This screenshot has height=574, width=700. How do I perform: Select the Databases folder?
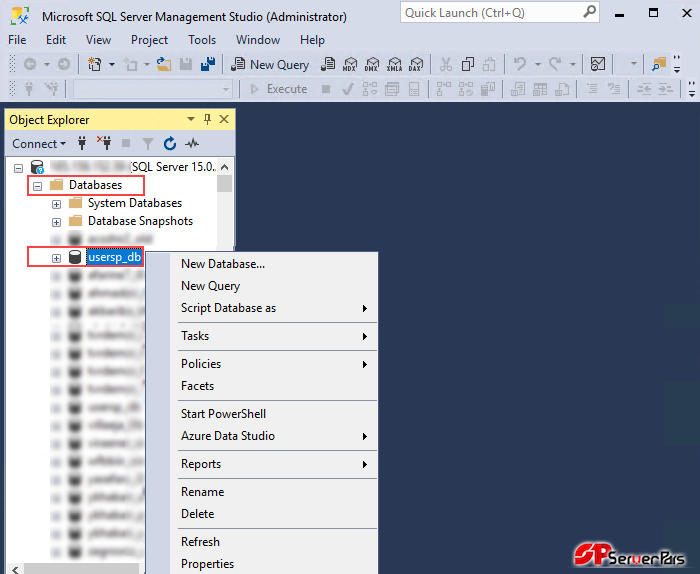point(96,185)
